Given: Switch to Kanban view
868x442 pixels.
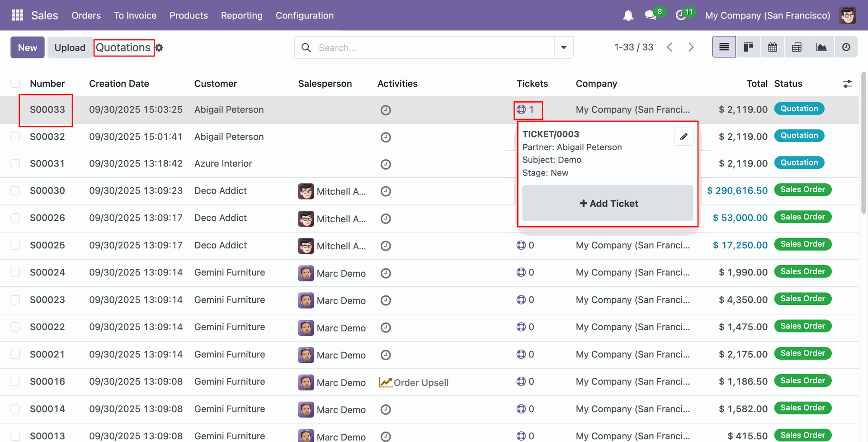Looking at the screenshot, I should (x=748, y=47).
